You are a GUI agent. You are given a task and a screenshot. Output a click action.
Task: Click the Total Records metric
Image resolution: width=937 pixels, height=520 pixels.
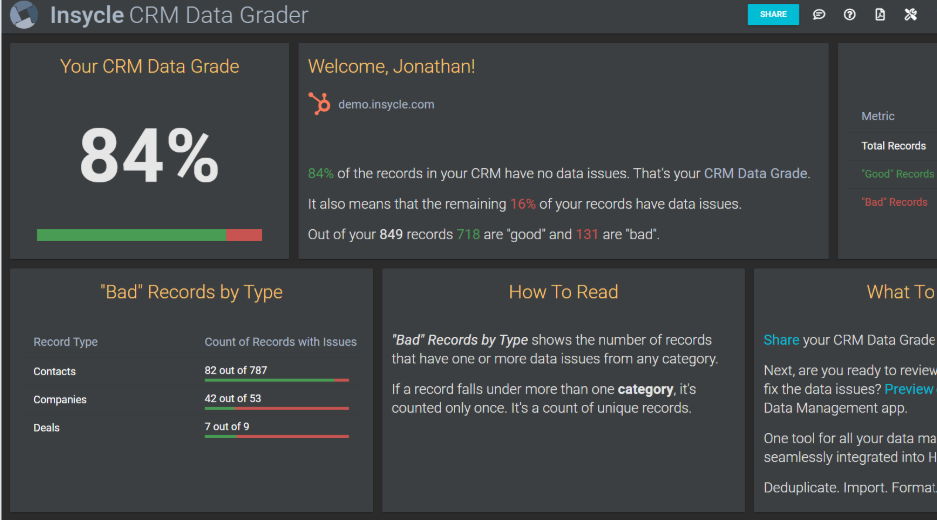[893, 146]
